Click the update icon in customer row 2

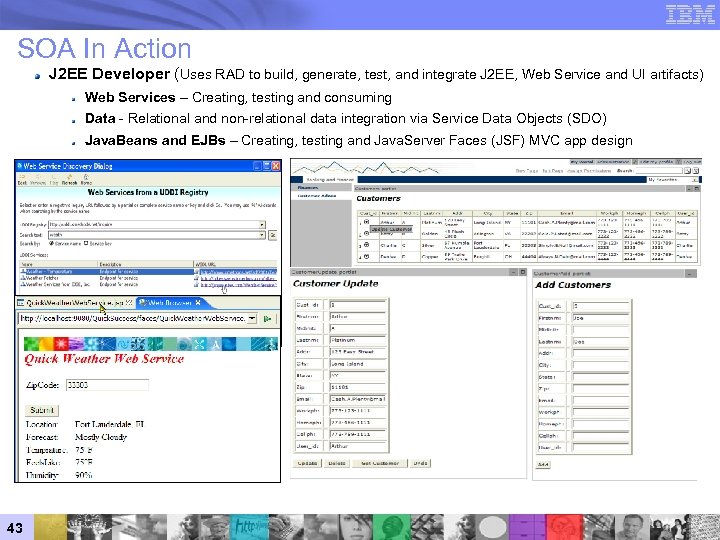click(366, 233)
